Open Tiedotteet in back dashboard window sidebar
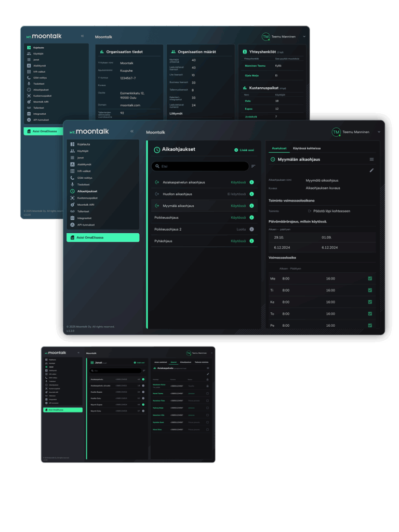Screen dimensions: 399x532 click(x=36, y=84)
